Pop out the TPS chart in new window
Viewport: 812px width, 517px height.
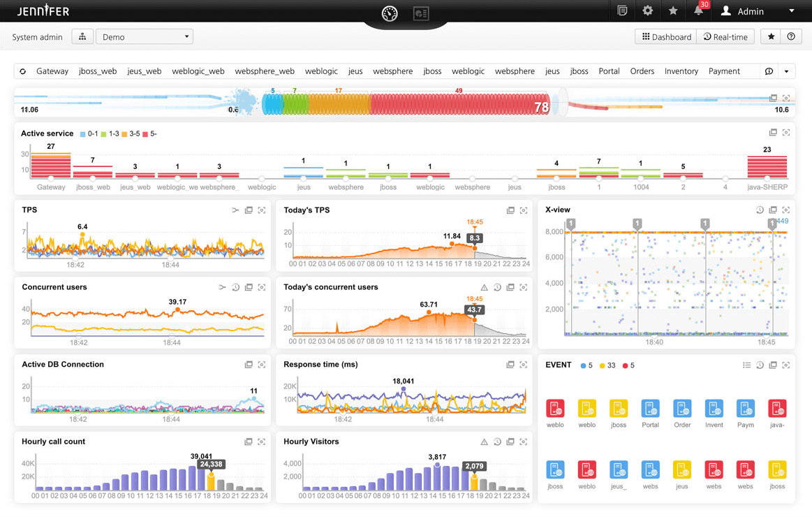(x=249, y=210)
